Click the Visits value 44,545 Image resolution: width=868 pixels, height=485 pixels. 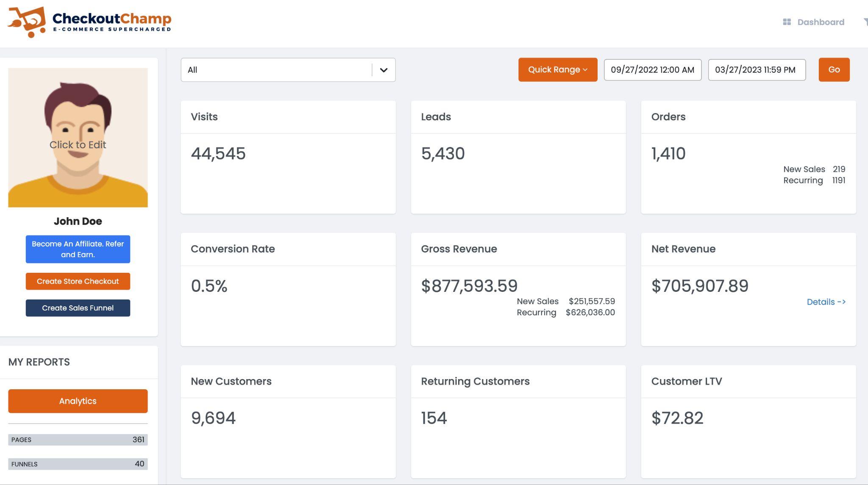[x=218, y=153]
